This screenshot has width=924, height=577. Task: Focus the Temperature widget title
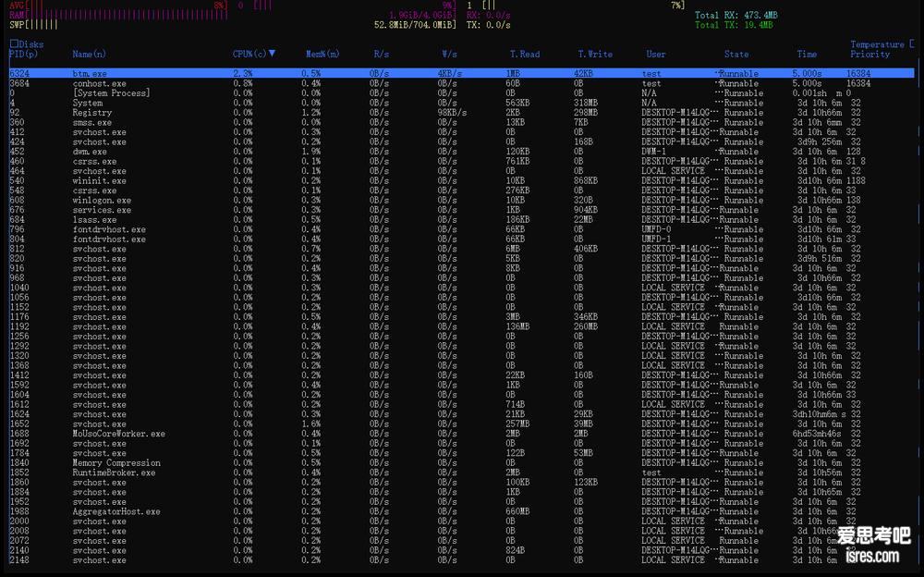click(x=877, y=44)
